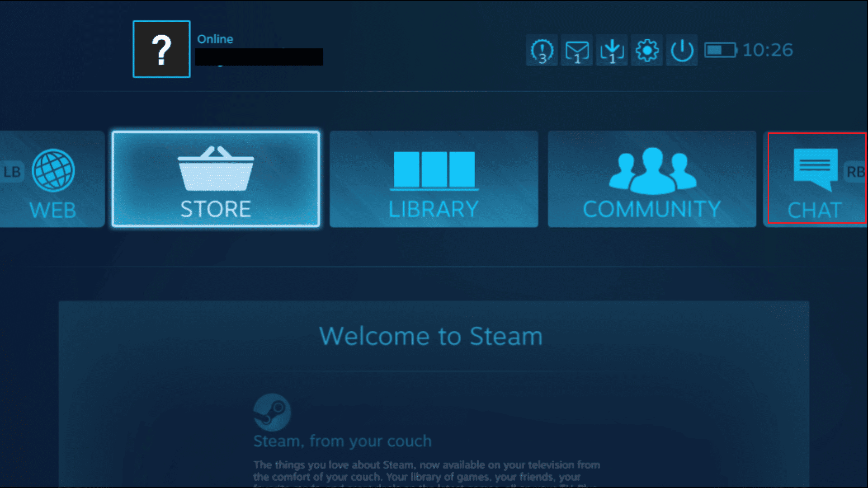
Task: Browse the Community section
Action: pos(651,179)
